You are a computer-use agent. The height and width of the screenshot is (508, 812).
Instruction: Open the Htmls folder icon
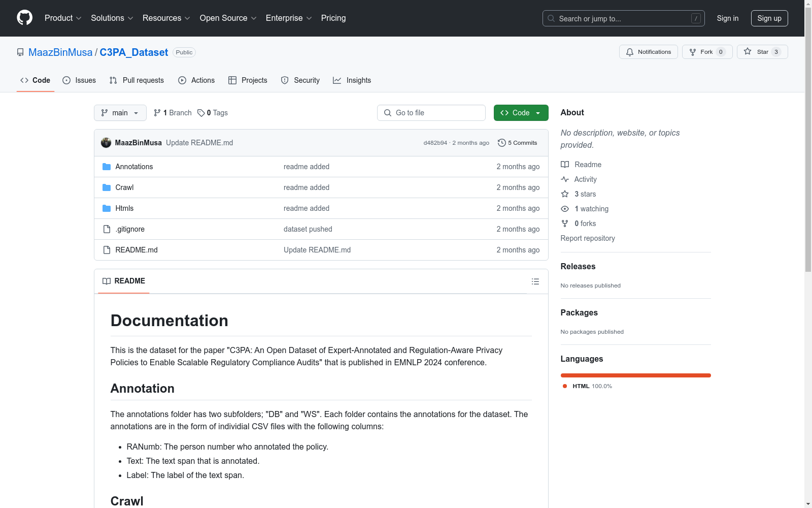(107, 208)
